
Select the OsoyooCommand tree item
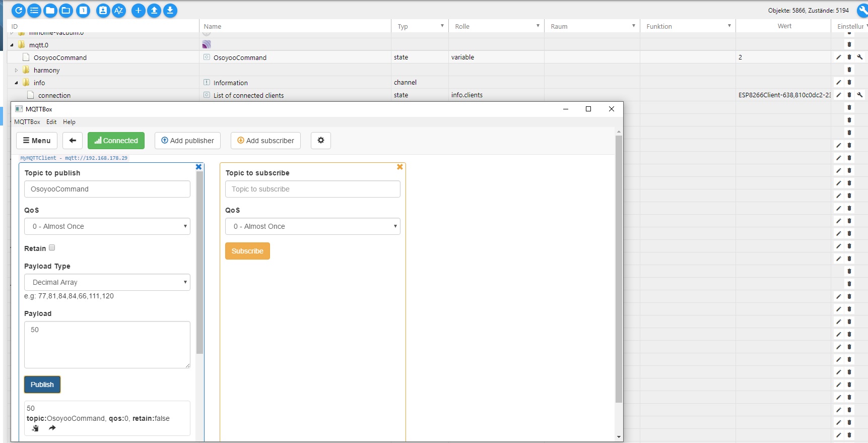(x=60, y=57)
